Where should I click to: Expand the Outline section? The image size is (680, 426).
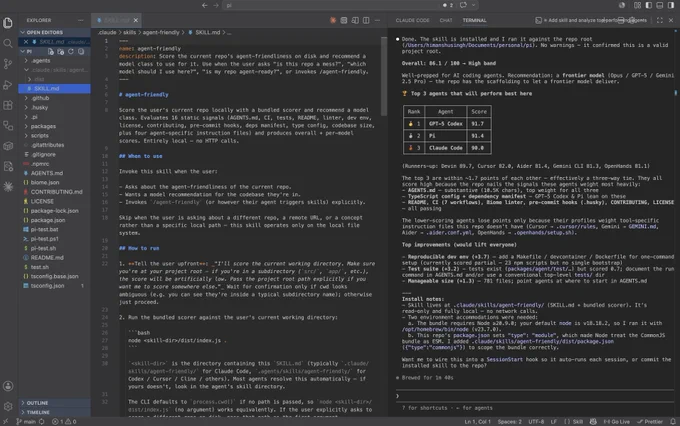click(x=54, y=403)
